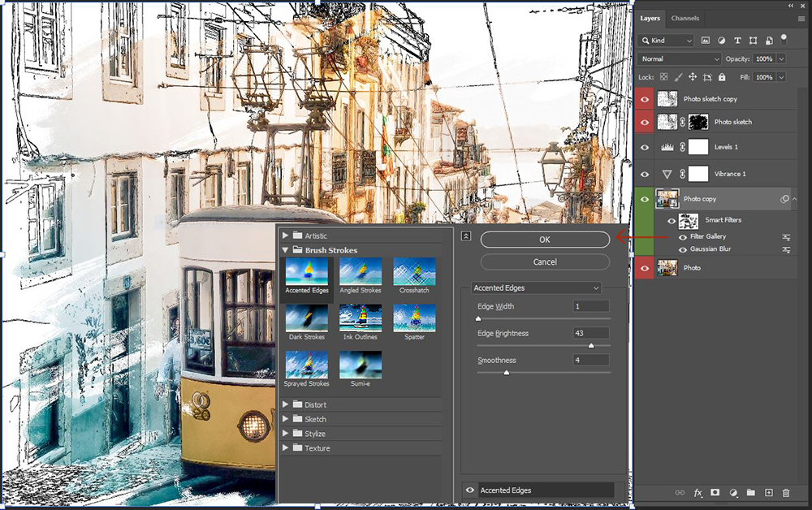Filter layers by adjustment layer icon

coord(721,41)
